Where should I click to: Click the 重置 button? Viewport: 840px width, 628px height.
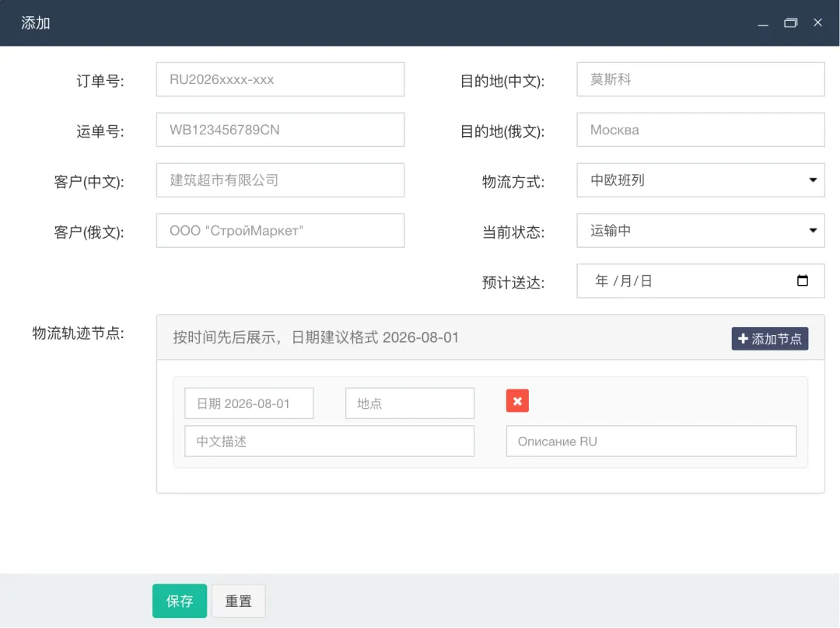[x=239, y=601]
